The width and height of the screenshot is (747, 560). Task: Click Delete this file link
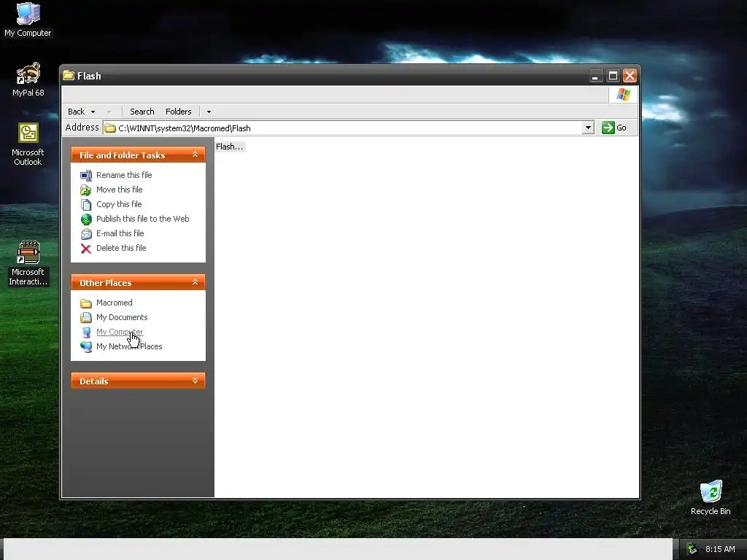pyautogui.click(x=121, y=248)
